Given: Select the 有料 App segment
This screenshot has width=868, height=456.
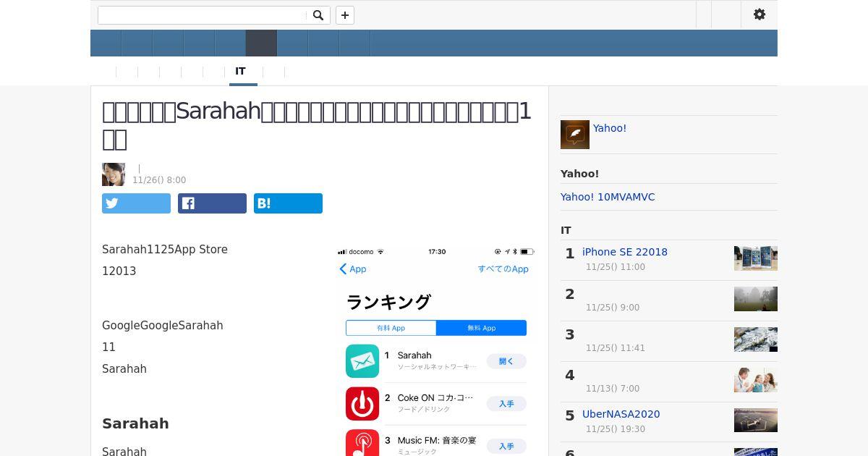Looking at the screenshot, I should pos(391,328).
